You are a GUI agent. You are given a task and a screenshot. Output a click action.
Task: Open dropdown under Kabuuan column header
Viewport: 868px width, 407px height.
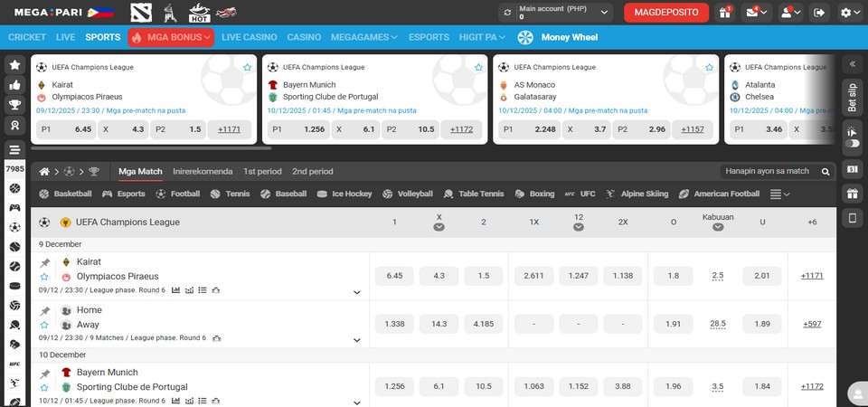[718, 227]
